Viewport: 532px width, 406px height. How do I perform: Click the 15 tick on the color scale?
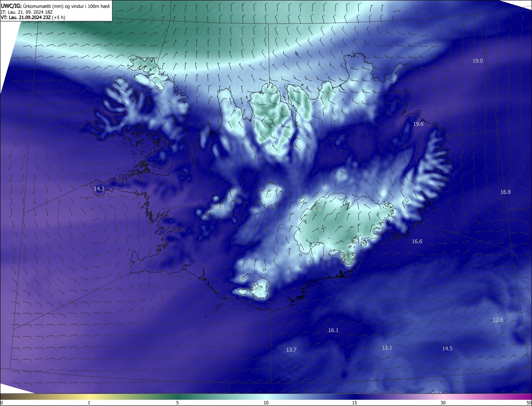(x=355, y=403)
